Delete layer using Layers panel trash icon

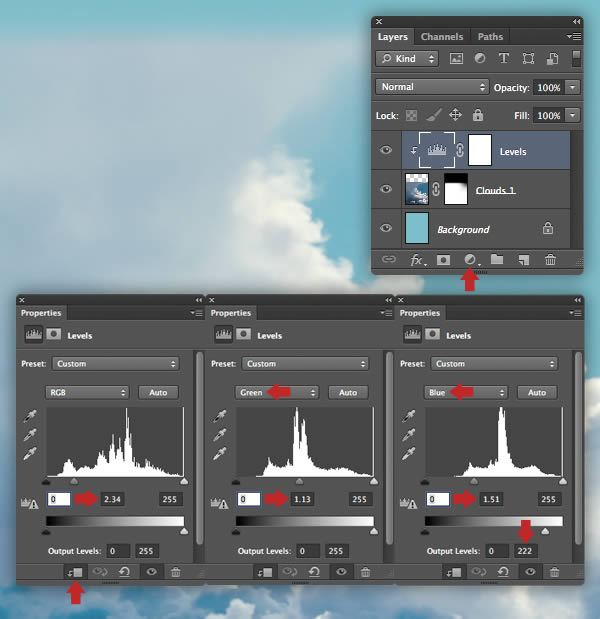click(x=550, y=259)
